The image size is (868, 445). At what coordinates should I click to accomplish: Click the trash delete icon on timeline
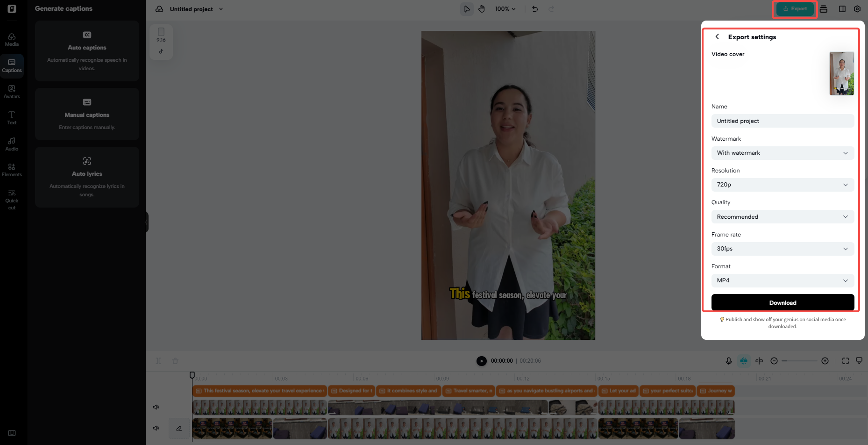[x=175, y=361]
